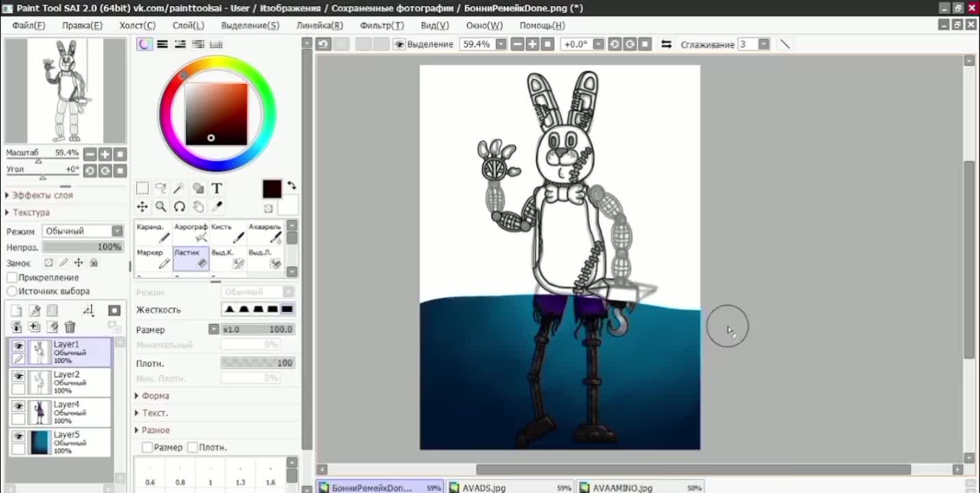Select the Источник выбора radio option
The width and height of the screenshot is (980, 493).
[x=12, y=291]
